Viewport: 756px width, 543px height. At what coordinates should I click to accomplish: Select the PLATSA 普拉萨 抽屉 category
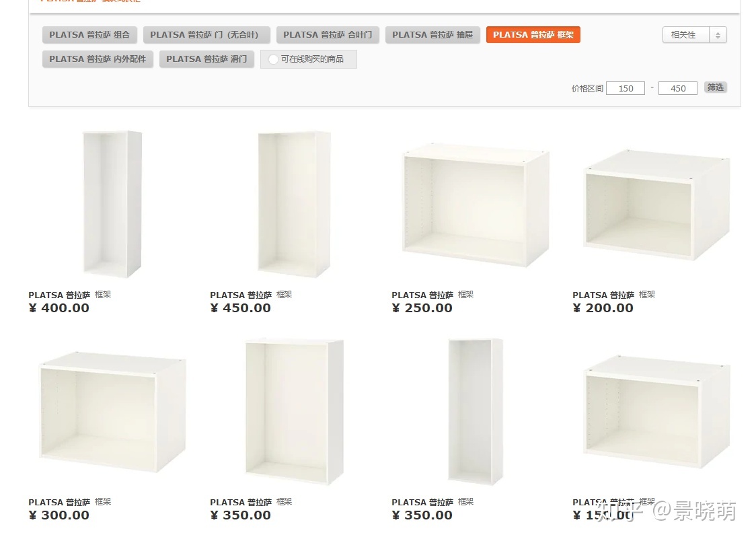[432, 35]
